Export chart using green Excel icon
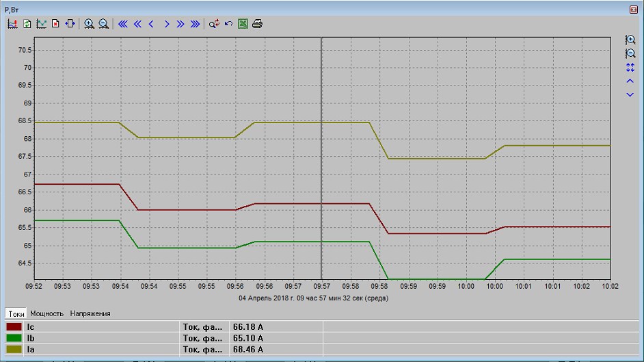The width and height of the screenshot is (644, 362). (243, 24)
